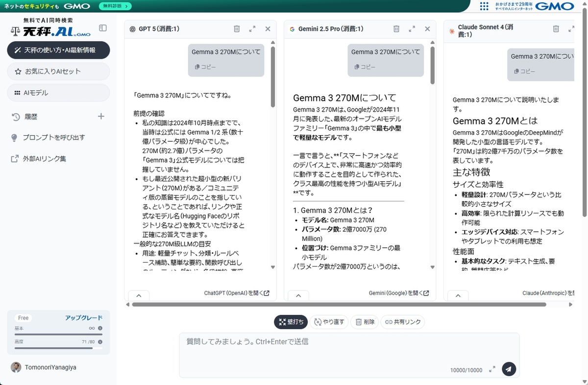Delete the GPT 5 panel with trash icon

coord(237,29)
